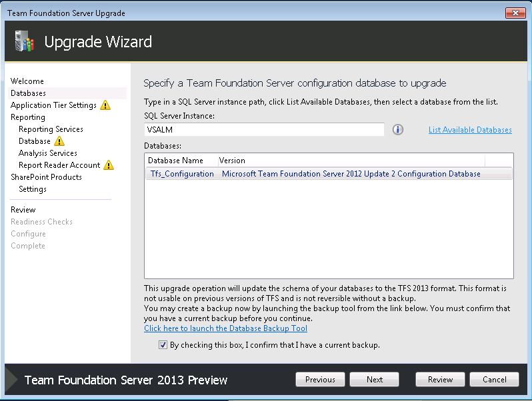The height and width of the screenshot is (401, 532).
Task: Click the Previous button
Action: tap(320, 379)
